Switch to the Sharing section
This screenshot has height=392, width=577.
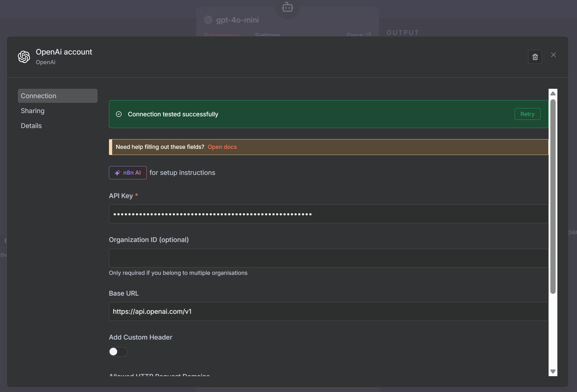click(33, 111)
